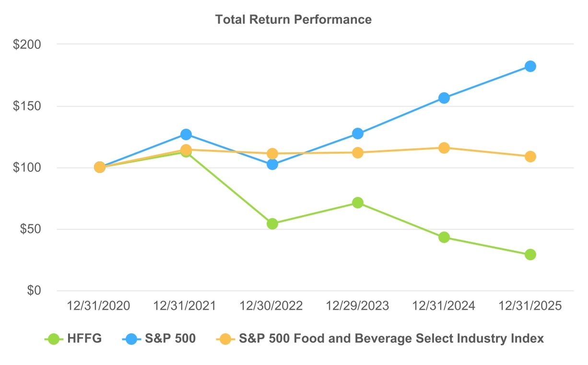Click the S&P 500 point at 12/31/2021

coord(186,134)
